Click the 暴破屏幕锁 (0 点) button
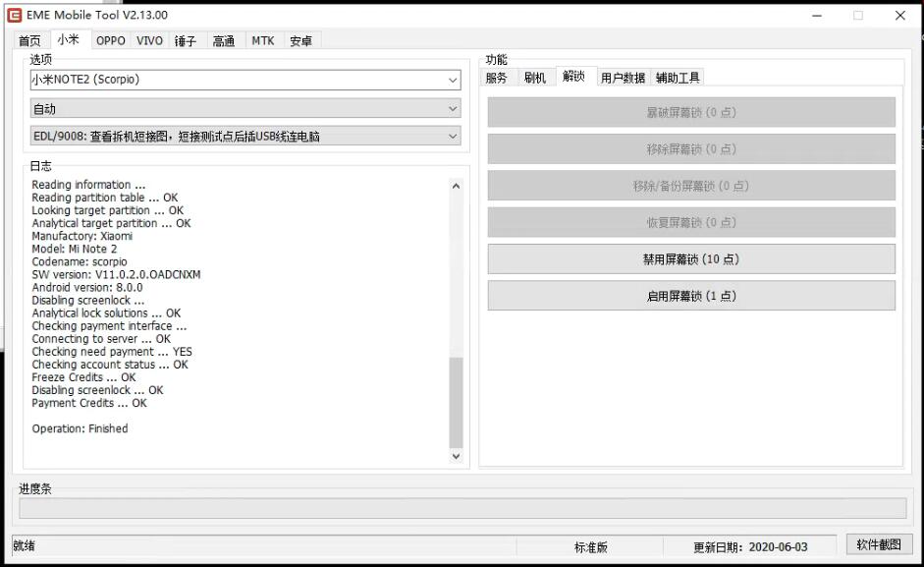 point(691,112)
